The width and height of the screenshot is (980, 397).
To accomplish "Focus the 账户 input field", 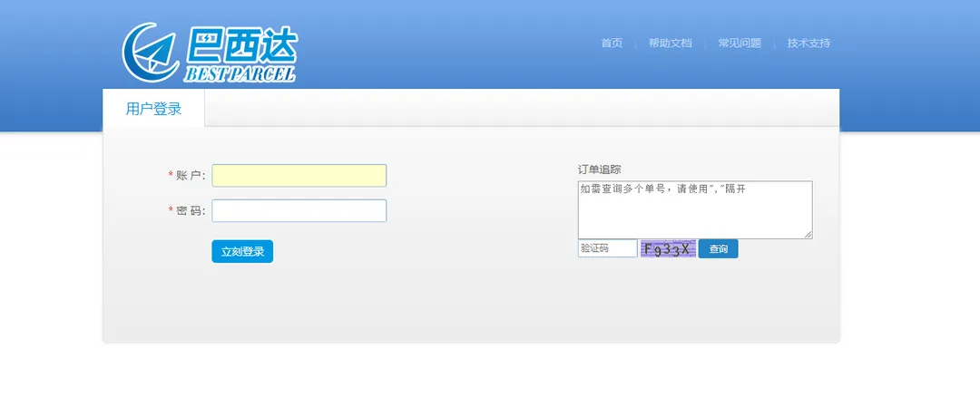I will pyautogui.click(x=299, y=176).
